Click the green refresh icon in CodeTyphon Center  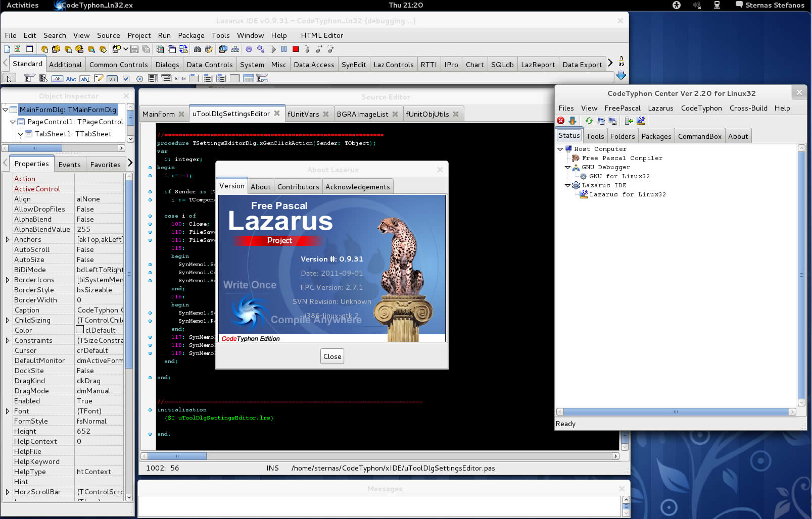click(589, 121)
